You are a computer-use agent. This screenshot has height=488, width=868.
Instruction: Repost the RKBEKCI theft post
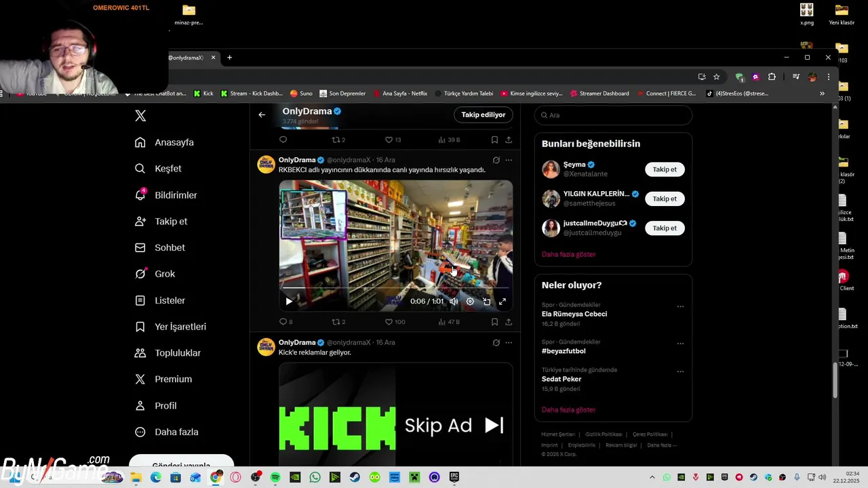coord(338,322)
